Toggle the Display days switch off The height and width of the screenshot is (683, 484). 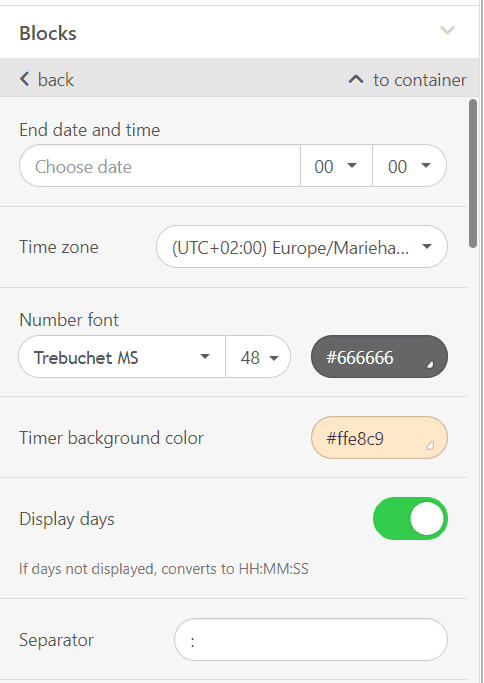410,518
